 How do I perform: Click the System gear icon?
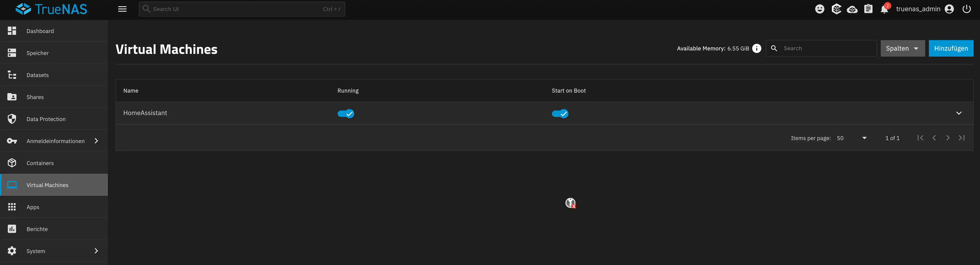click(x=12, y=251)
